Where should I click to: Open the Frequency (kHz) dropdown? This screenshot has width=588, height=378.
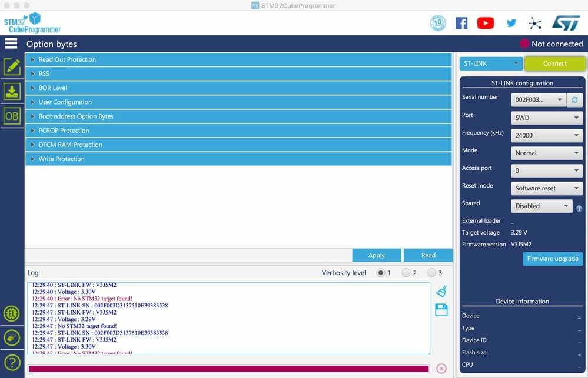547,135
